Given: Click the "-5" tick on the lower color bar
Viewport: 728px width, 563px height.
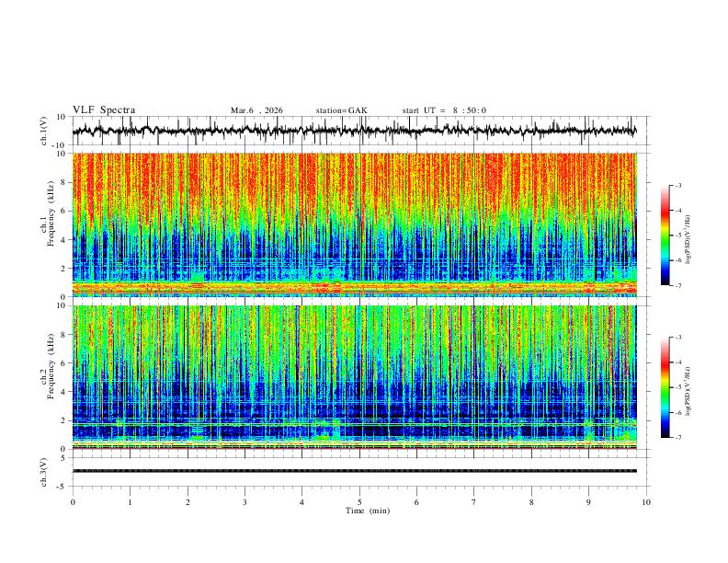Looking at the screenshot, I should coord(677,387).
